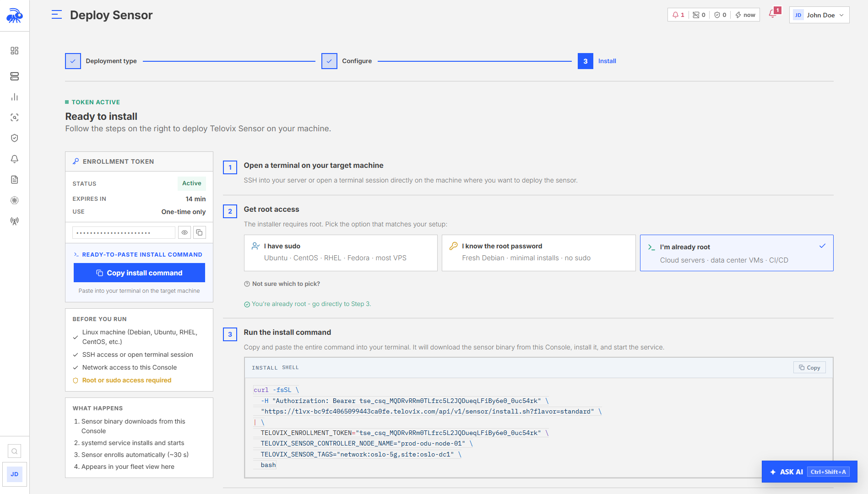Open the document reports icon in sidebar
Viewport: 868px width, 494px height.
(x=15, y=180)
